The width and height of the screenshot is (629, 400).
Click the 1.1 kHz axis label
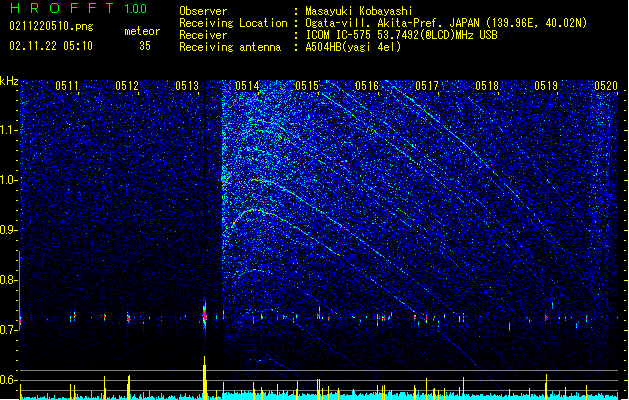pos(8,130)
